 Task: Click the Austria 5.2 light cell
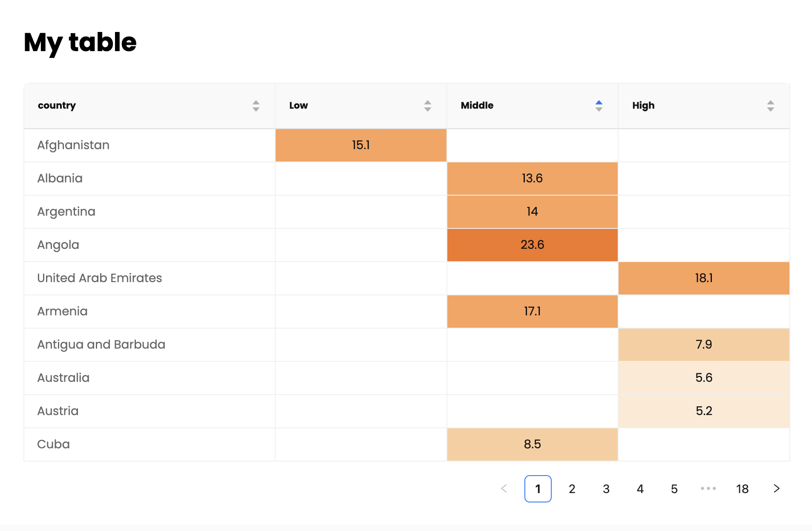(703, 411)
